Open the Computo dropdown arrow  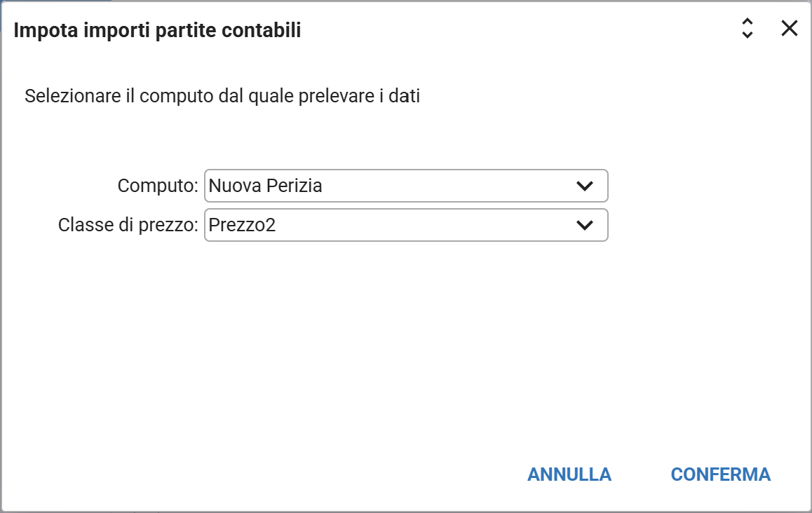(x=584, y=186)
